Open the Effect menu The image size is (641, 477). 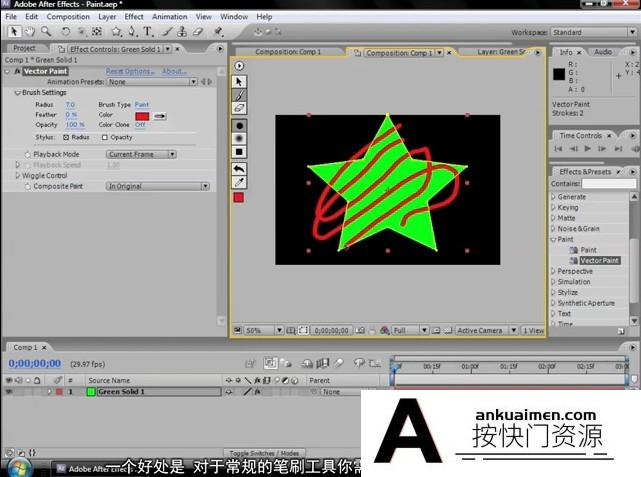(134, 17)
